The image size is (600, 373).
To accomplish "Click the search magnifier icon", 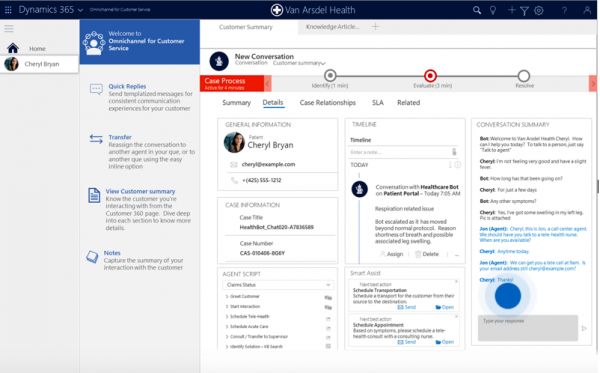I will pyautogui.click(x=477, y=10).
